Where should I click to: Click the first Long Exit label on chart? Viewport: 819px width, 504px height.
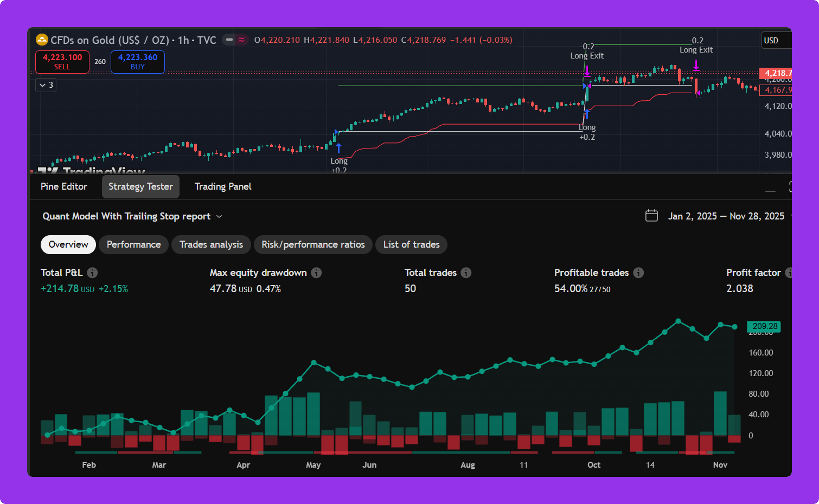[587, 56]
